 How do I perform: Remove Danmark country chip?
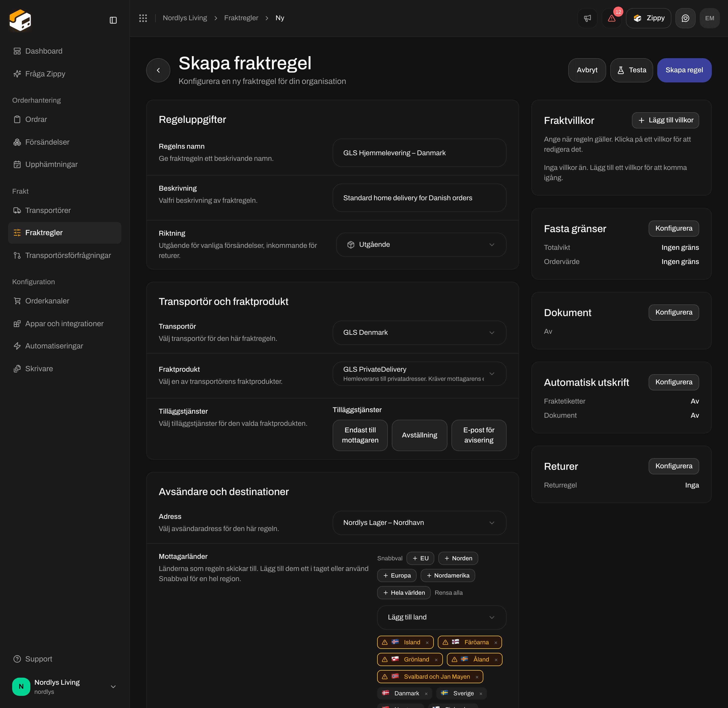426,694
